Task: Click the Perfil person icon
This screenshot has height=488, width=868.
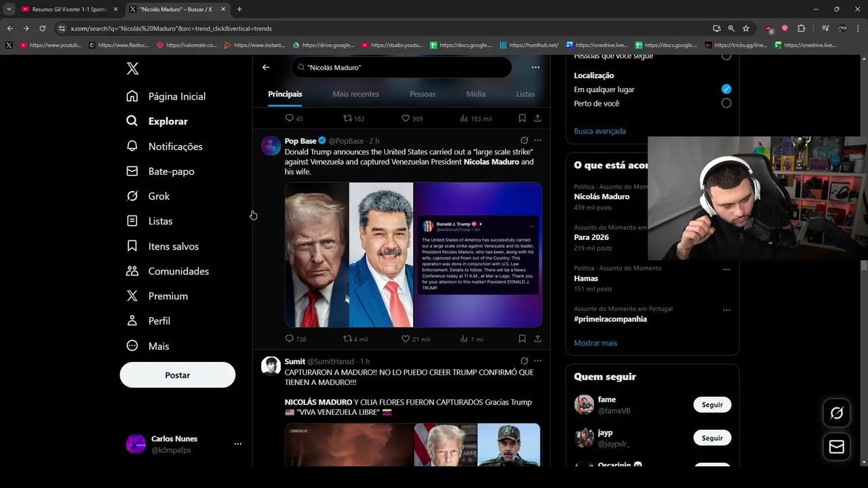Action: (x=132, y=321)
